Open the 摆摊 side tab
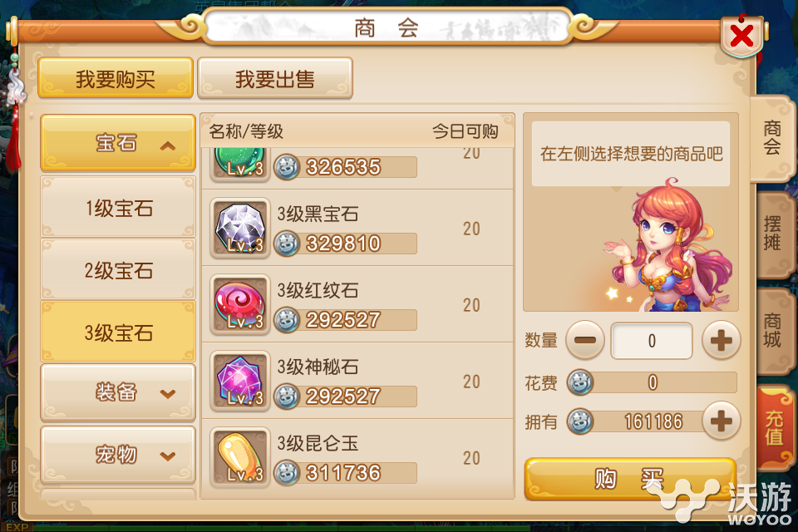This screenshot has width=798, height=532. pyautogui.click(x=774, y=233)
